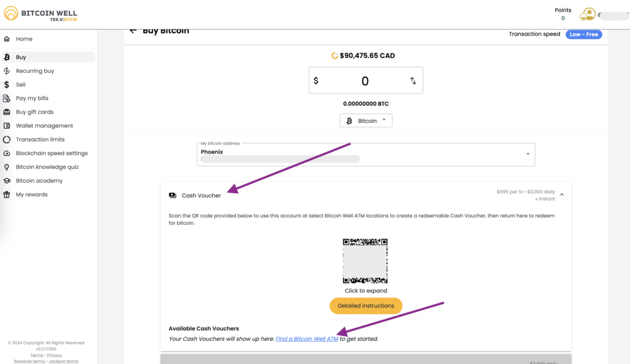Click the Blockchain speed settings gauge icon
This screenshot has height=364, width=630.
pyautogui.click(x=7, y=153)
